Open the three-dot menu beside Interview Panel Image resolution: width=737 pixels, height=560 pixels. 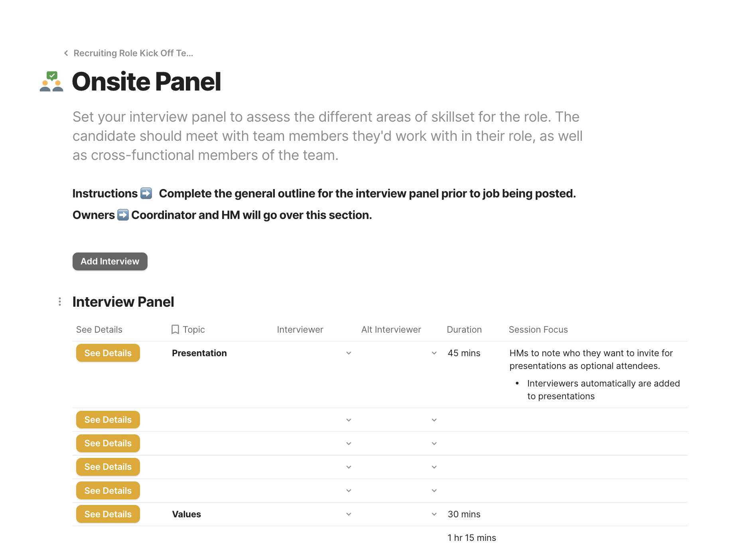[x=60, y=302]
